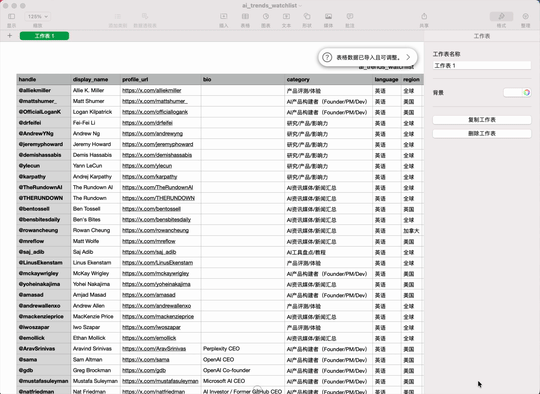This screenshot has height=394, width=540.
Task: Click the Share (共享) toolbar icon
Action: (424, 17)
